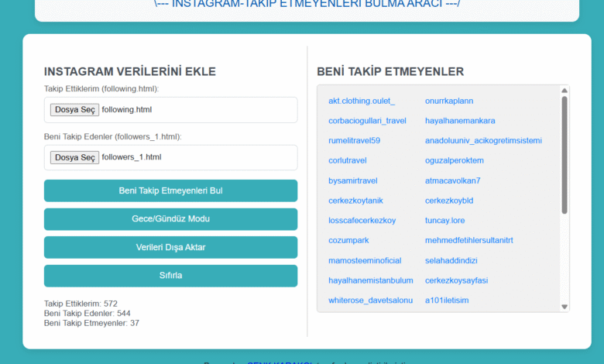Screen dimensions: 604x364
Task: Open the a101iletisim link
Action: point(447,300)
